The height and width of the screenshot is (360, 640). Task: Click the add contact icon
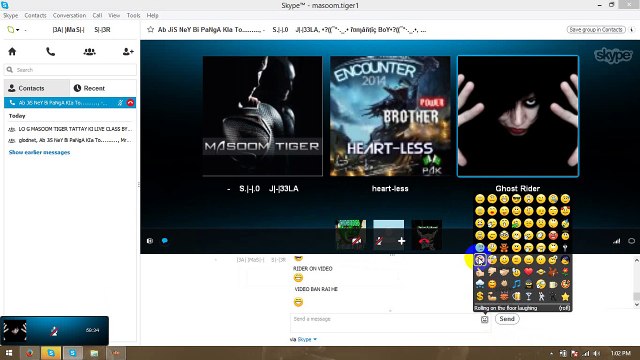128,51
